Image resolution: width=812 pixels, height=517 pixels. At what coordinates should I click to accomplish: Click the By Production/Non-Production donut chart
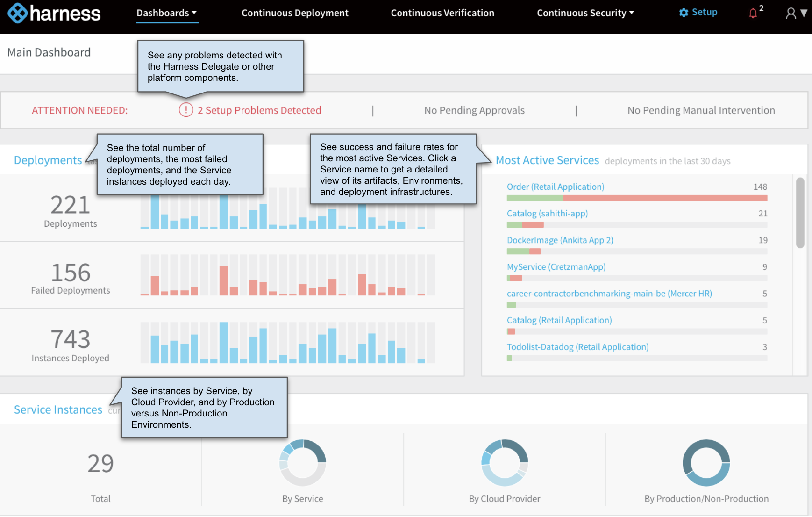point(706,462)
